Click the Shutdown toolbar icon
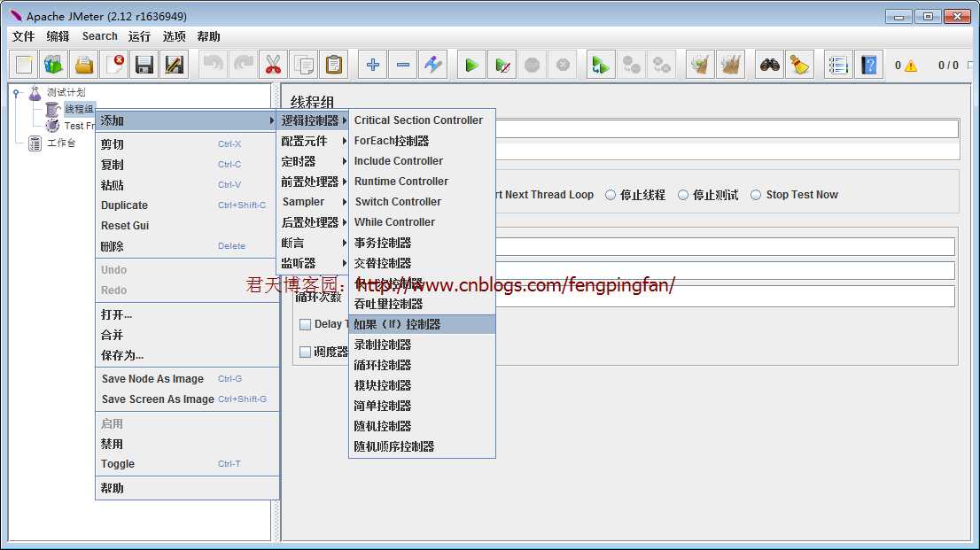This screenshot has width=980, height=550. pos(563,65)
